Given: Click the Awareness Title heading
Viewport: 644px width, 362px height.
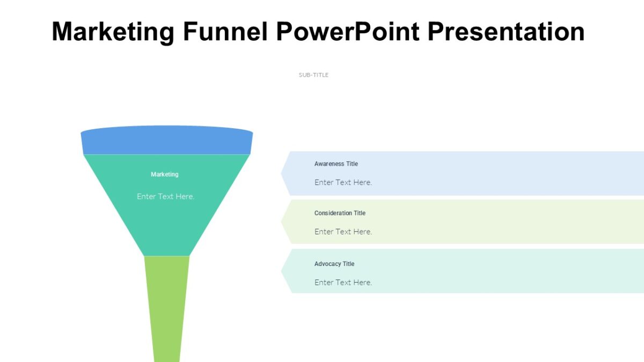Looking at the screenshot, I should [x=336, y=164].
